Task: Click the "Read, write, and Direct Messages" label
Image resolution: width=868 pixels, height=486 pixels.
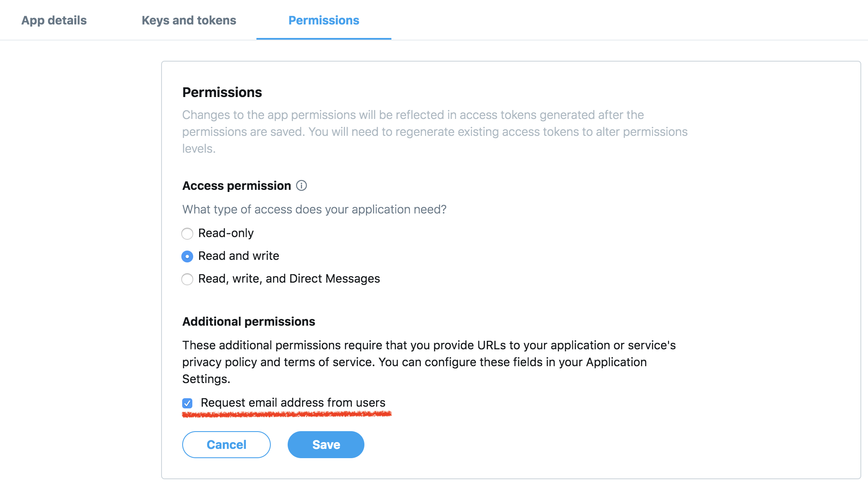Action: [x=289, y=278]
